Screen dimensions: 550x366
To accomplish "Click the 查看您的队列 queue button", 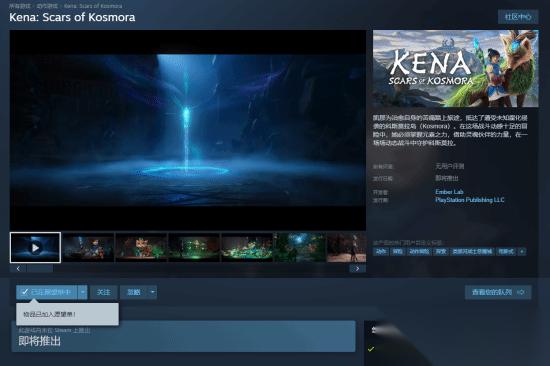I will [x=498, y=292].
